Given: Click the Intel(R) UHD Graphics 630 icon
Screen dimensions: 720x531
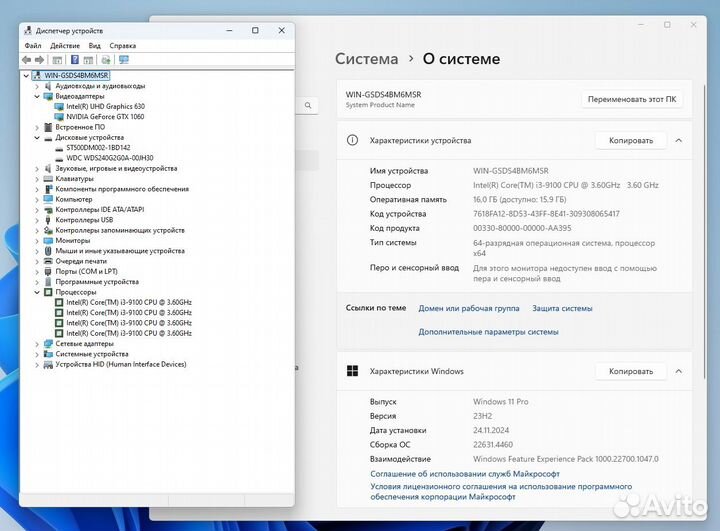Looking at the screenshot, I should [x=59, y=107].
